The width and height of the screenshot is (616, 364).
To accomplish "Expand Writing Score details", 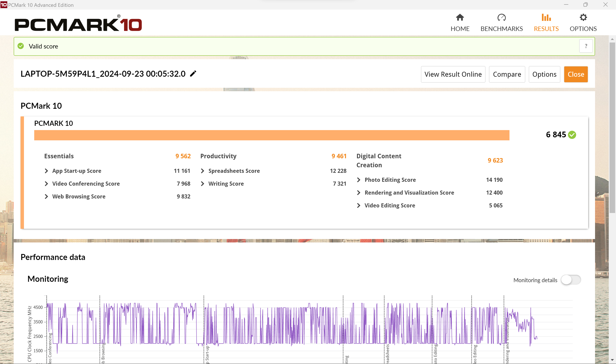I will click(203, 183).
